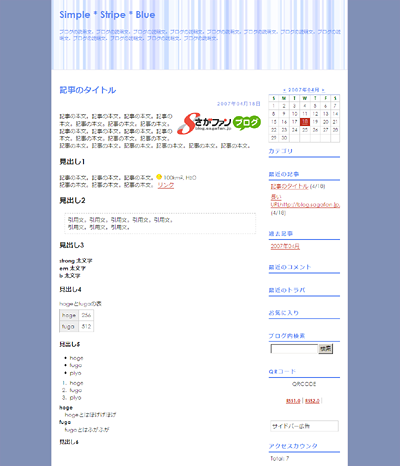The image size is (400, 466).
Task: Open the Simple * Stripe * Blue blog title
Action: [x=107, y=15]
